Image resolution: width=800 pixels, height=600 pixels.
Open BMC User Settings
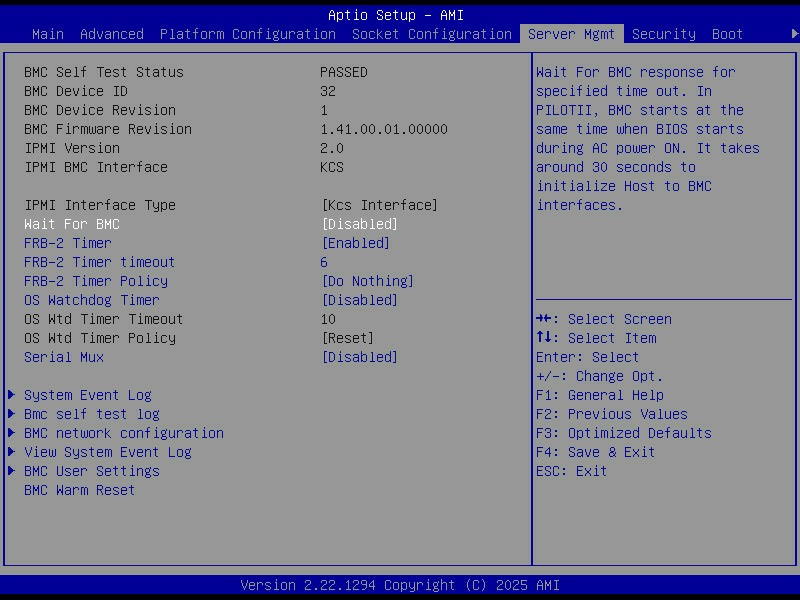click(x=92, y=471)
